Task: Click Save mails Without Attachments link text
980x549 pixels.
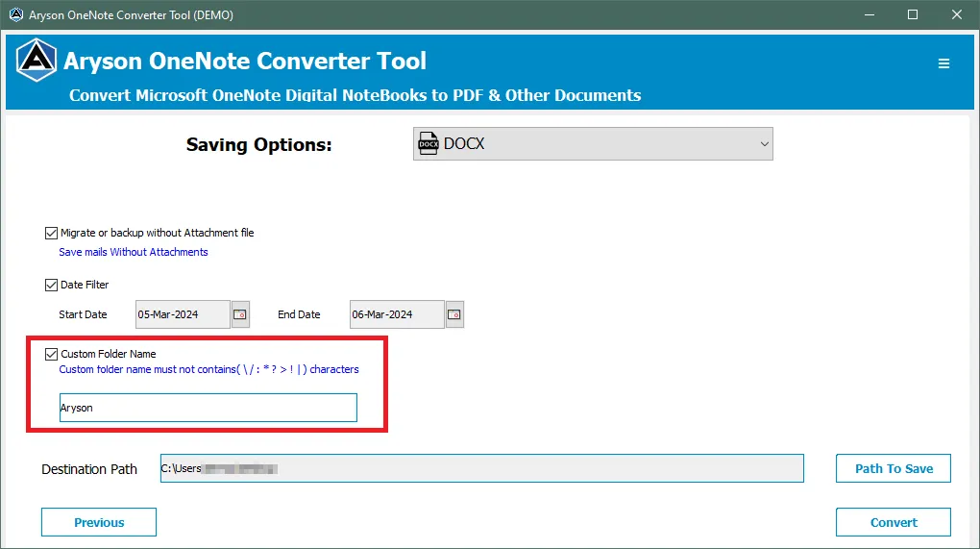Action: 134,252
